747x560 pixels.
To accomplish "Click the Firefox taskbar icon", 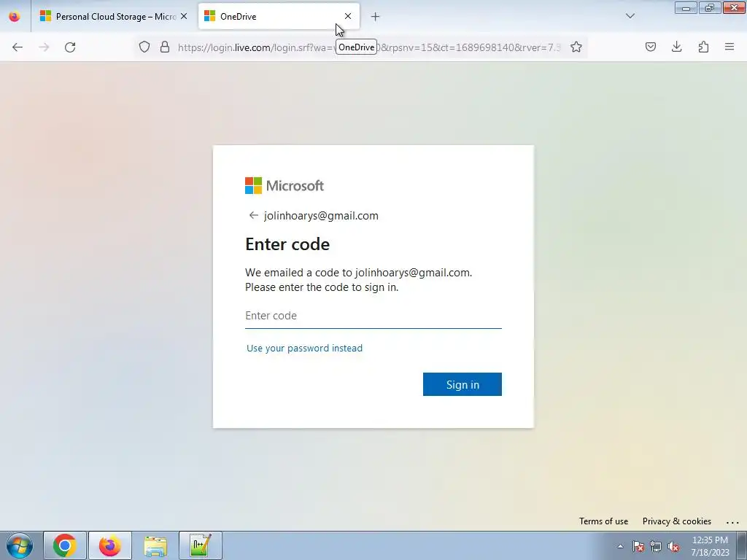I will [x=109, y=545].
